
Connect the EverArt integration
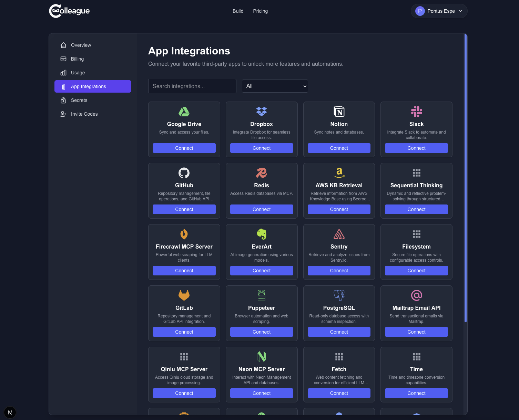(262, 271)
